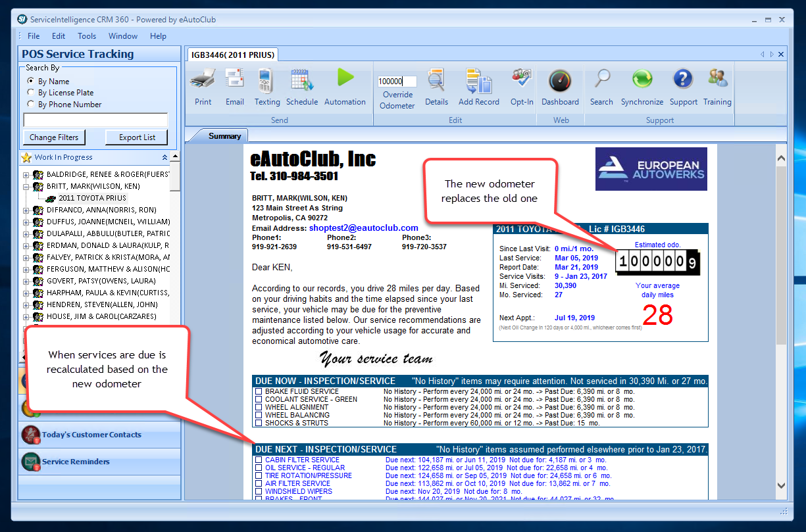Expand the Erdman, Donald & Laura node
Viewport: 806px width, 532px height.
[26, 245]
